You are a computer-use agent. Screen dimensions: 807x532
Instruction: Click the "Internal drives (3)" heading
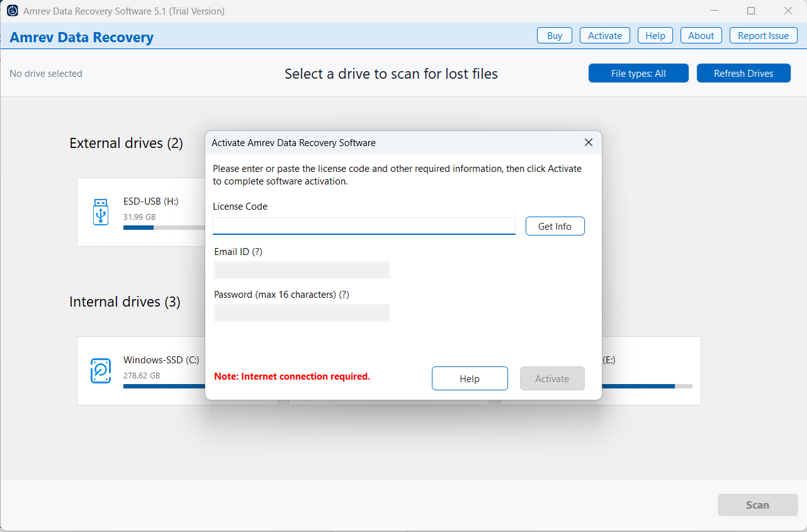pos(125,302)
